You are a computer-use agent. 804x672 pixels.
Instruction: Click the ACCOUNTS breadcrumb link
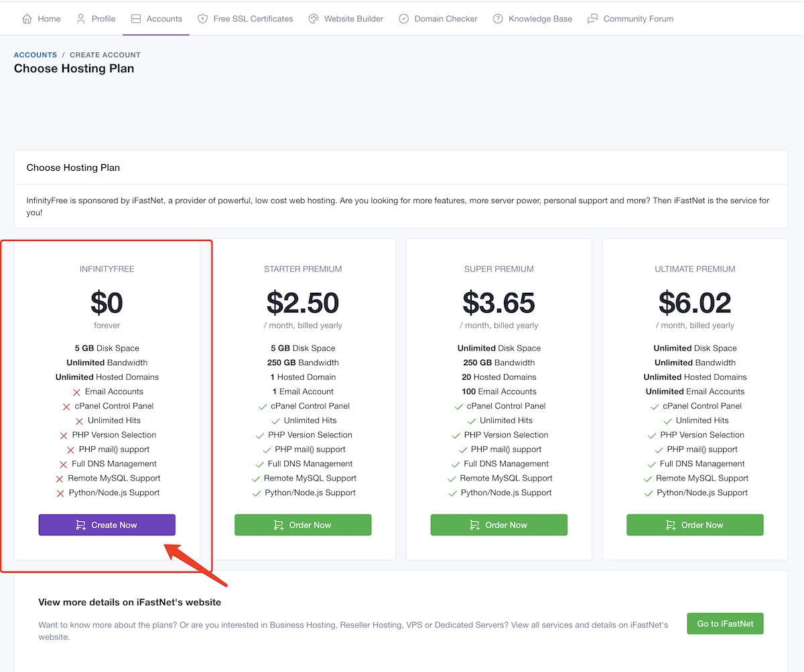tap(36, 55)
